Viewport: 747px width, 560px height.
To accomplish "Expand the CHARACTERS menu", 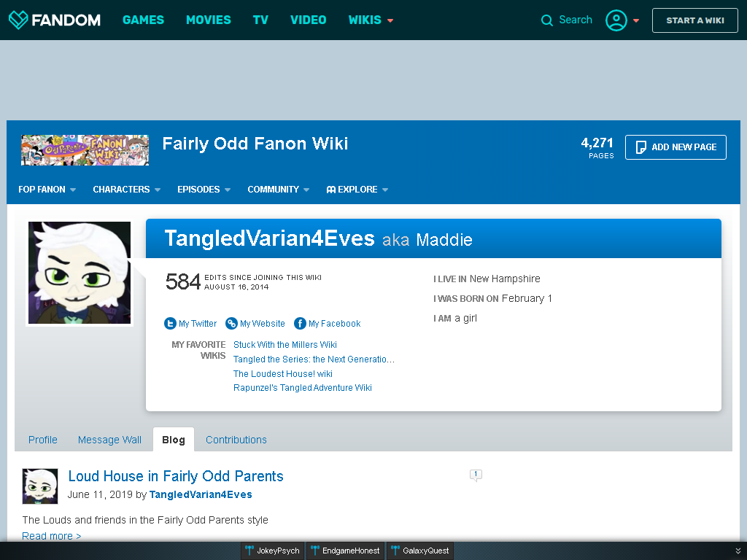I will click(x=127, y=190).
